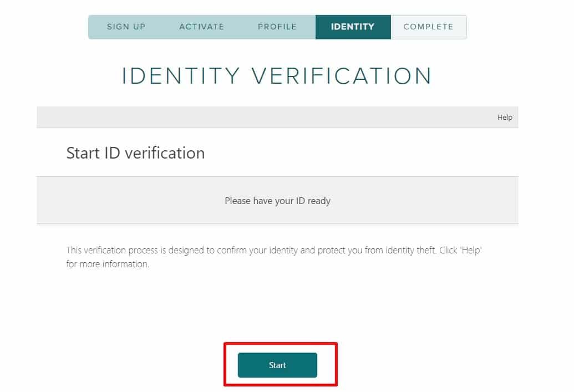Click the 'for more information.' text line
The image size is (574, 392).
point(108,264)
